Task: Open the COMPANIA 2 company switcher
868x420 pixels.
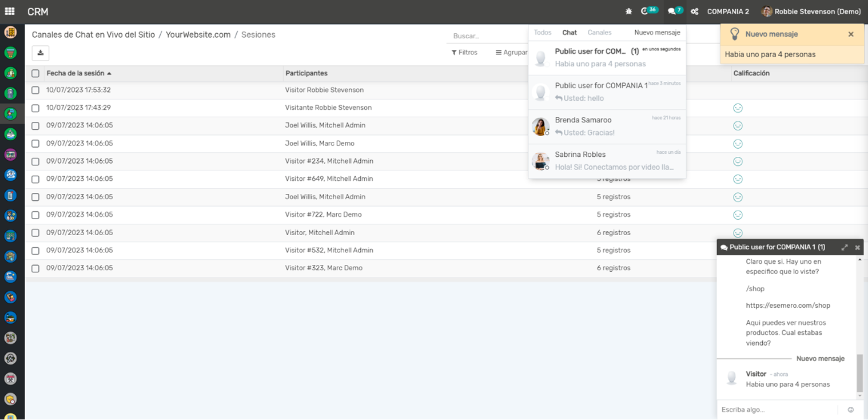Action: pos(727,11)
